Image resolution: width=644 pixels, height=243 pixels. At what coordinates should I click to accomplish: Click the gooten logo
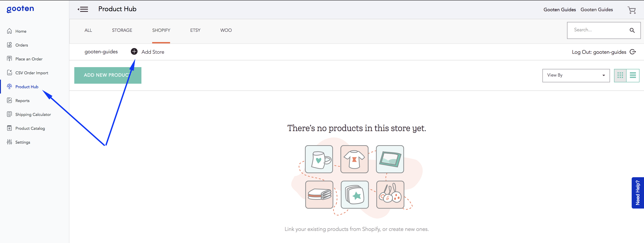point(20,9)
